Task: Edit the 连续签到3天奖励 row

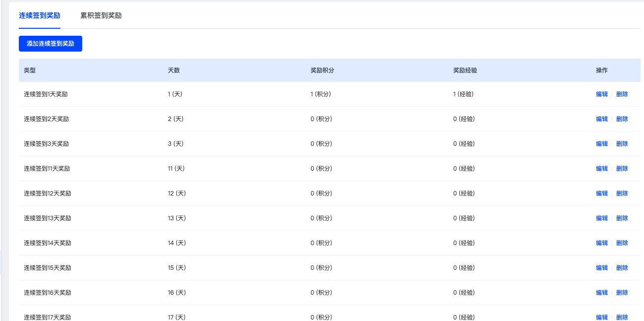Action: [x=602, y=144]
